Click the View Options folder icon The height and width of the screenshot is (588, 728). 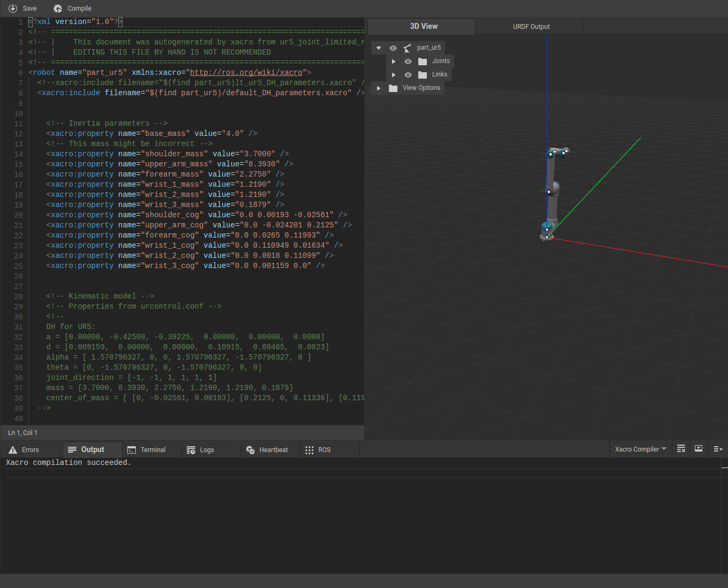[393, 88]
